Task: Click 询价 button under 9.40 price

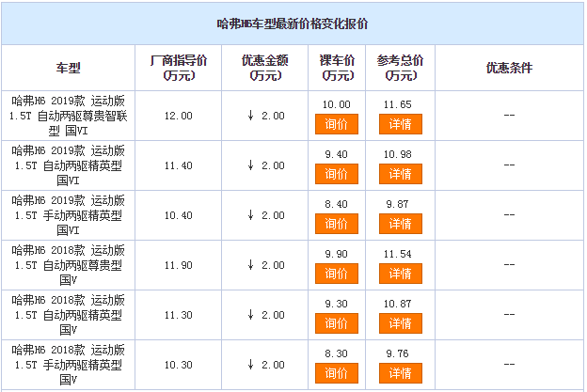Action: point(336,174)
